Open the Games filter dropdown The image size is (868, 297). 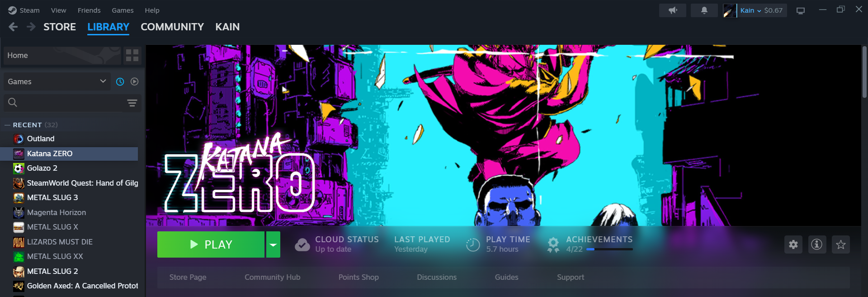(x=57, y=81)
